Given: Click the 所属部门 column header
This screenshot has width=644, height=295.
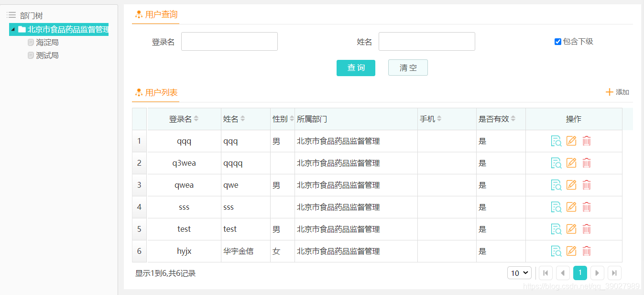Looking at the screenshot, I should (x=356, y=119).
